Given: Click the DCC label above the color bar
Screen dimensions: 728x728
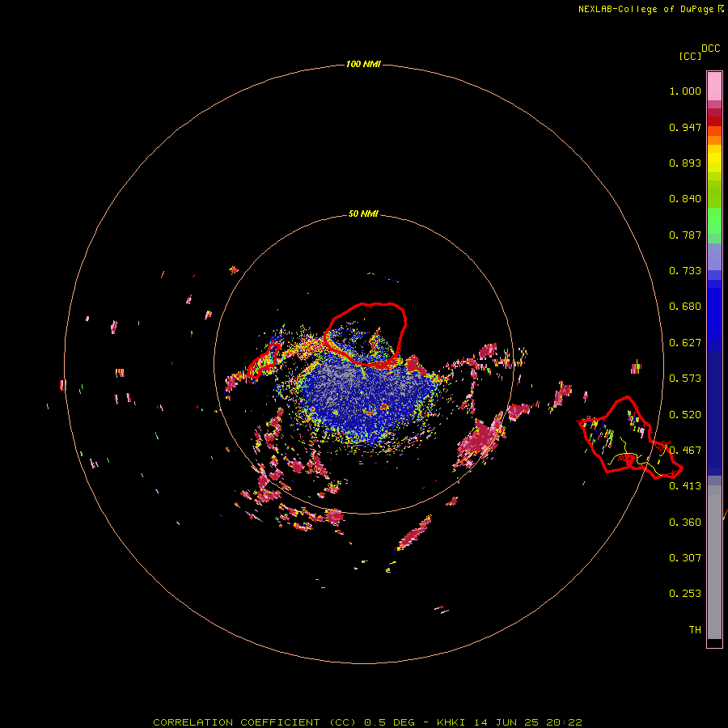Looking at the screenshot, I should click(711, 49).
